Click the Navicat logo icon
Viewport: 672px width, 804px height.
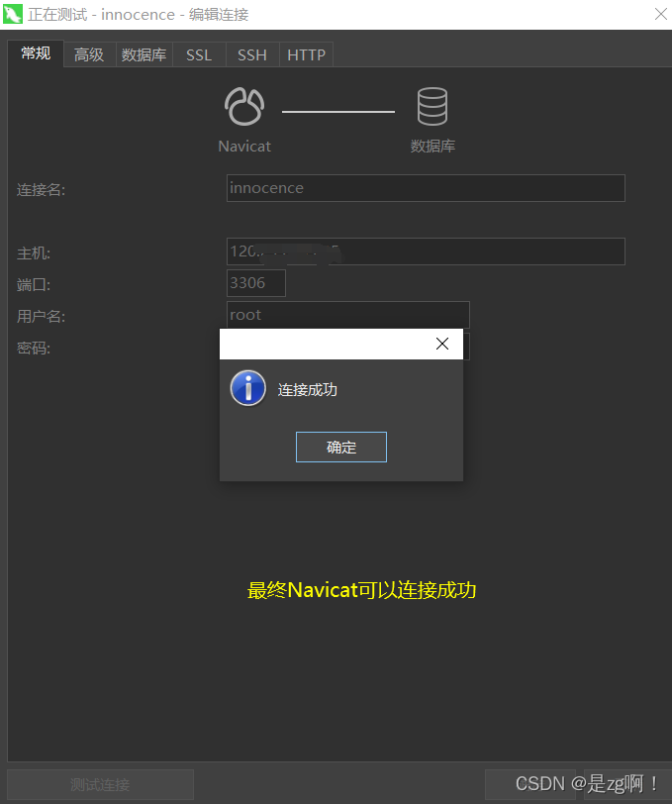pos(244,107)
